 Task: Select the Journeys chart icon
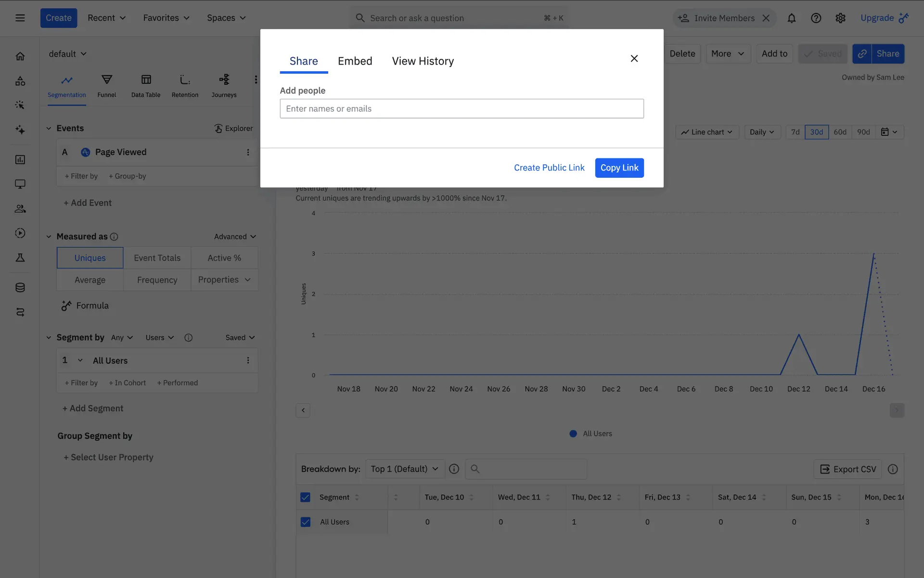[x=224, y=80]
